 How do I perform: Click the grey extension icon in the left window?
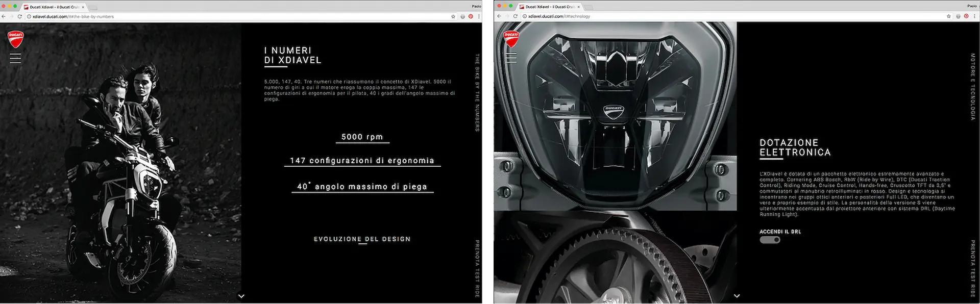(x=462, y=16)
